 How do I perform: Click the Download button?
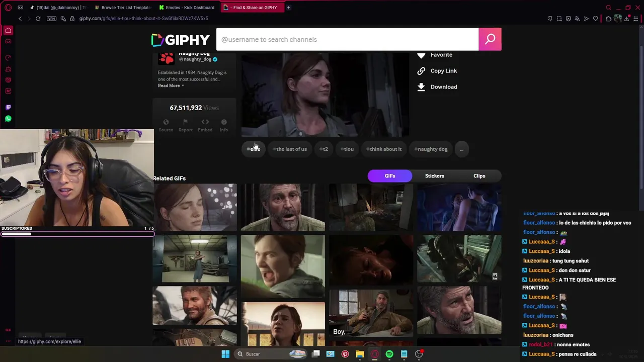coord(437,87)
